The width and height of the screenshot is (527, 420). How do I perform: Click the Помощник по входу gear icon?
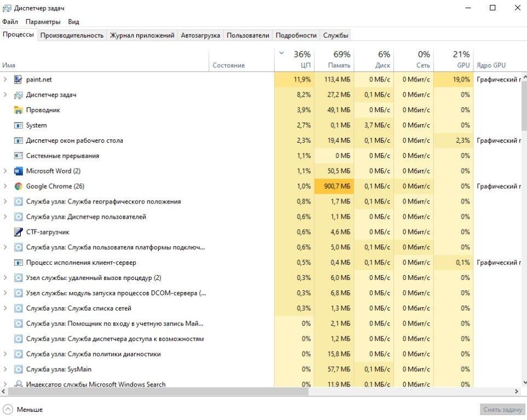(18, 324)
